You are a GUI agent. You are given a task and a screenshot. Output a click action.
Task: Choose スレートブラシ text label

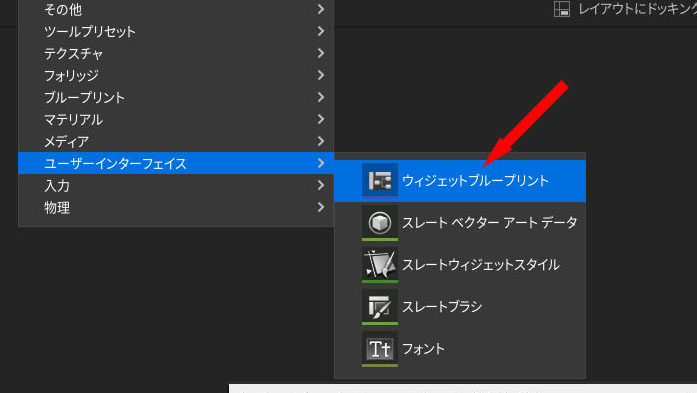442,307
